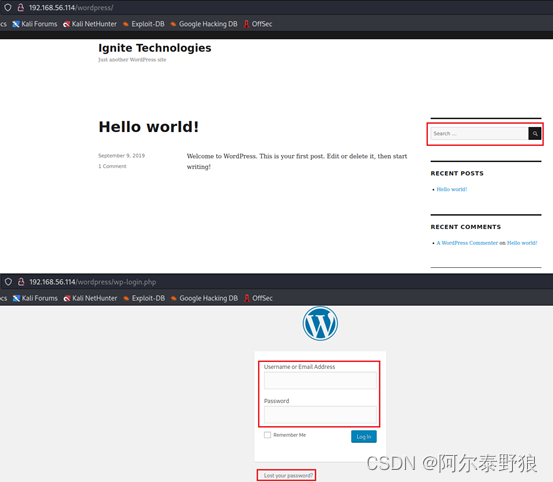Click the September 9, 2019 post date
Viewport: 553px width, 482px height.
coord(121,155)
